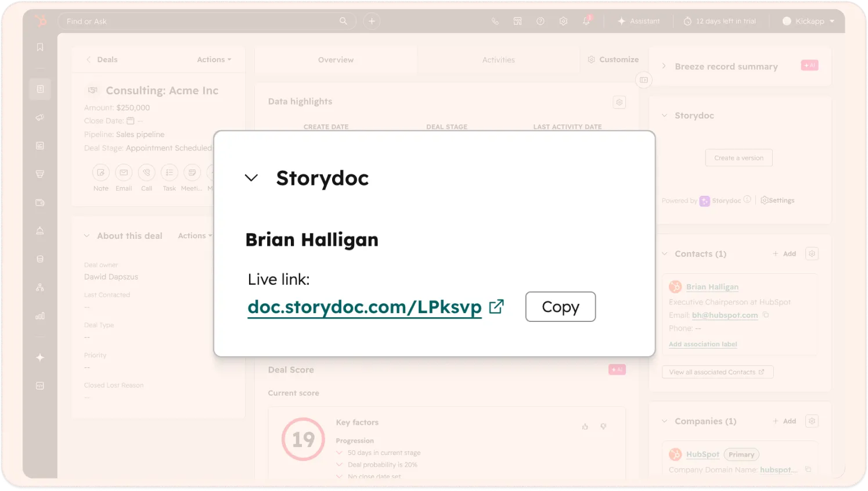Click the Create a version button
Screen dimensions: 868x491
coord(739,158)
